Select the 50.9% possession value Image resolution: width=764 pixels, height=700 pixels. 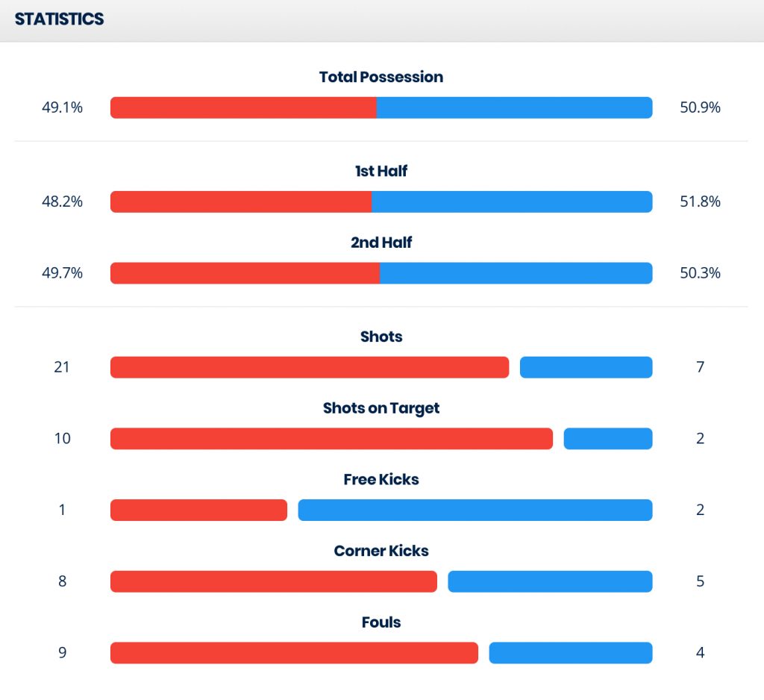coord(700,107)
